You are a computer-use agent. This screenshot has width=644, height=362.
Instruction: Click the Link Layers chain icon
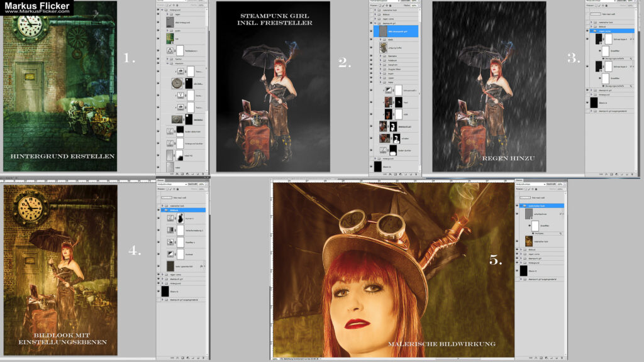coord(172,358)
